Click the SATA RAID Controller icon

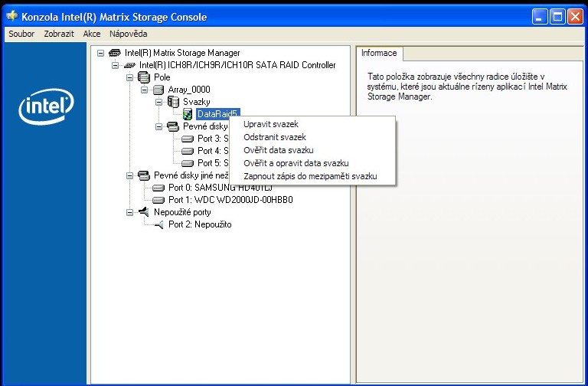[x=129, y=65]
